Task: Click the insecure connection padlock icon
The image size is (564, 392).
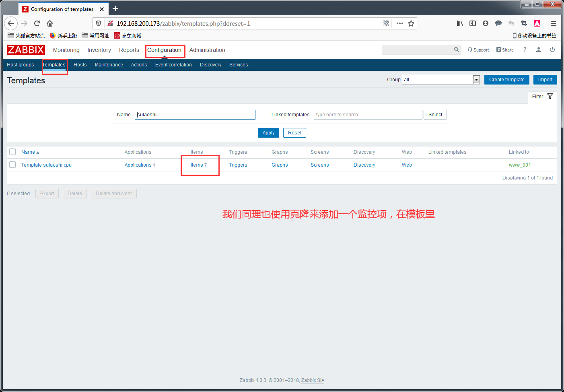Action: tap(110, 23)
